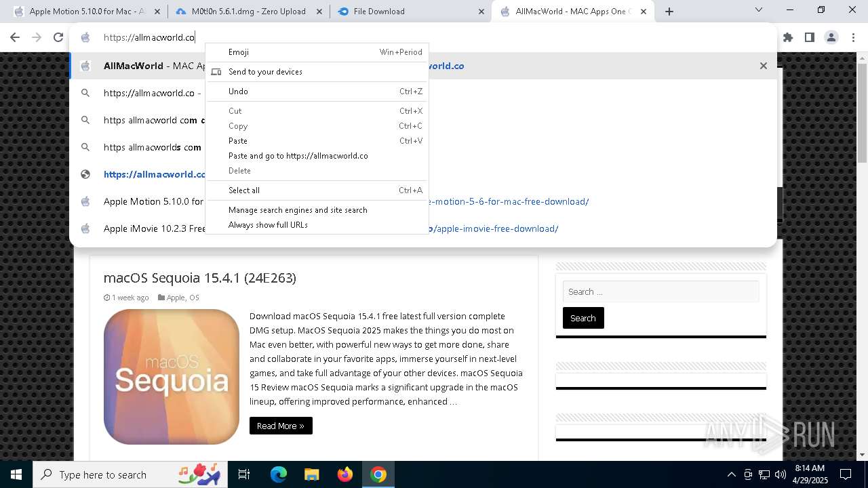Select the AllMacWorld top omnibox suggestion

tap(423, 66)
